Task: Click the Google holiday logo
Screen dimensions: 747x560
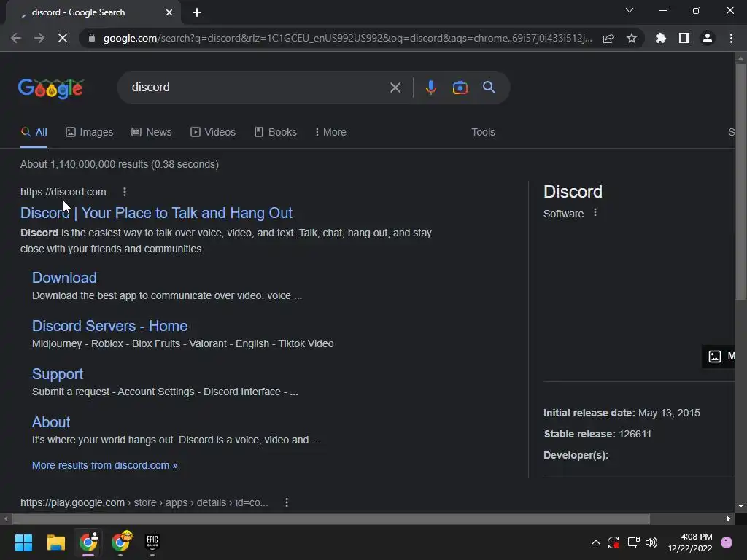Action: [51, 88]
